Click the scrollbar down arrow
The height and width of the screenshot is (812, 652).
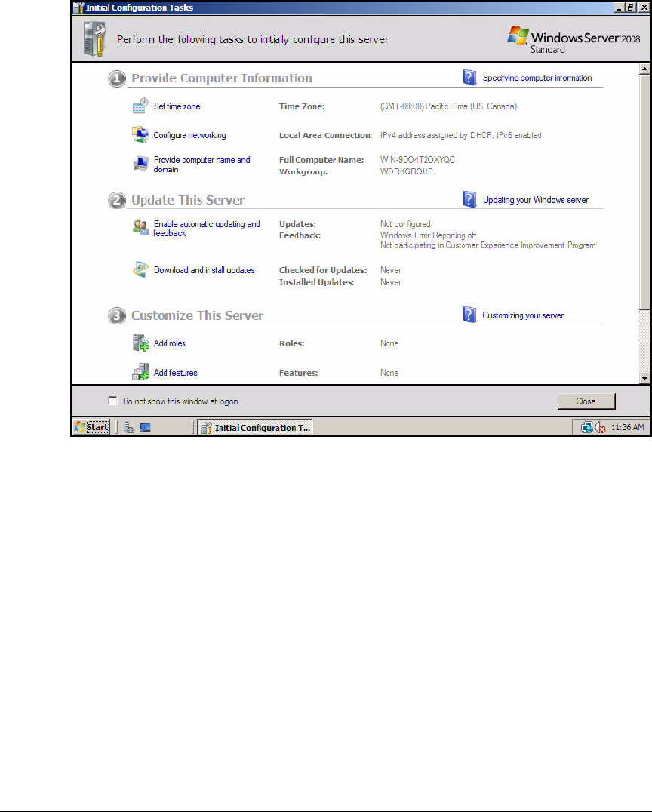click(x=644, y=378)
